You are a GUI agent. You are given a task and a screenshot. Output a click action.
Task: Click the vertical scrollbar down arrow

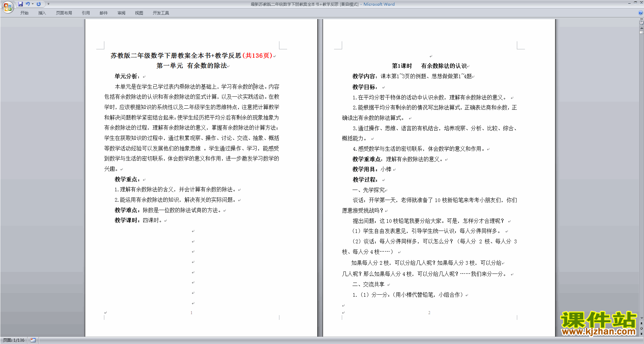coord(641,318)
